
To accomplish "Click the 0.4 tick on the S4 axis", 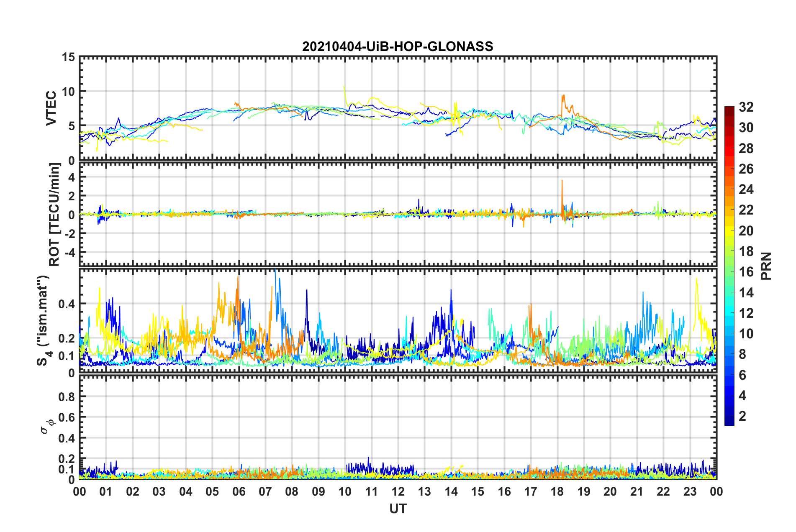I will pyautogui.click(x=67, y=304).
